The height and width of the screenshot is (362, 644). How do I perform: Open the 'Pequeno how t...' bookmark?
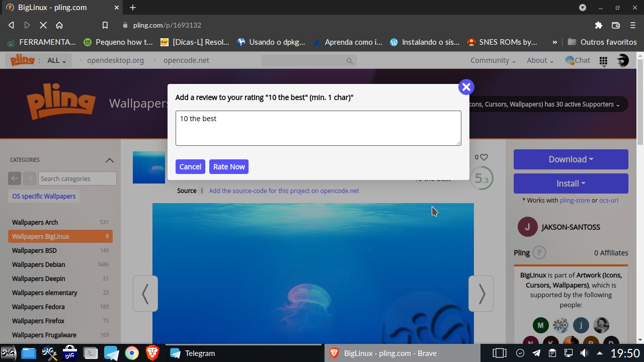point(118,42)
